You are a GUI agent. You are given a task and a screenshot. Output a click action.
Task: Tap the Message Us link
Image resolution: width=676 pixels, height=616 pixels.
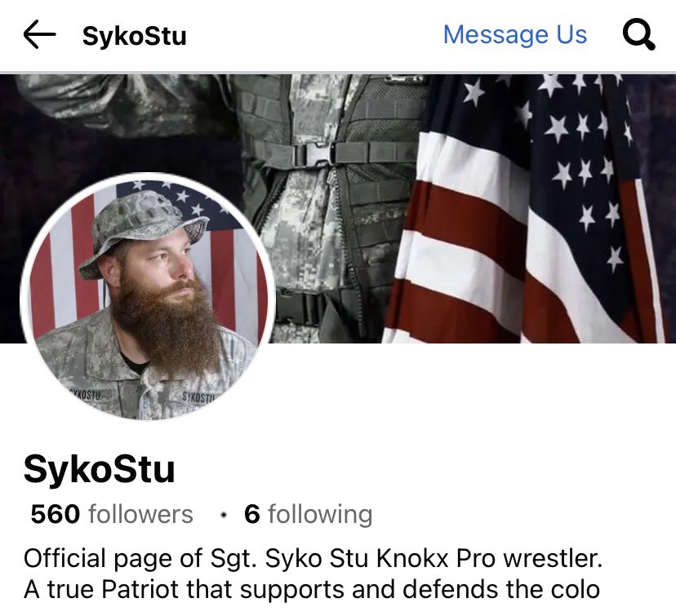pos(515,34)
